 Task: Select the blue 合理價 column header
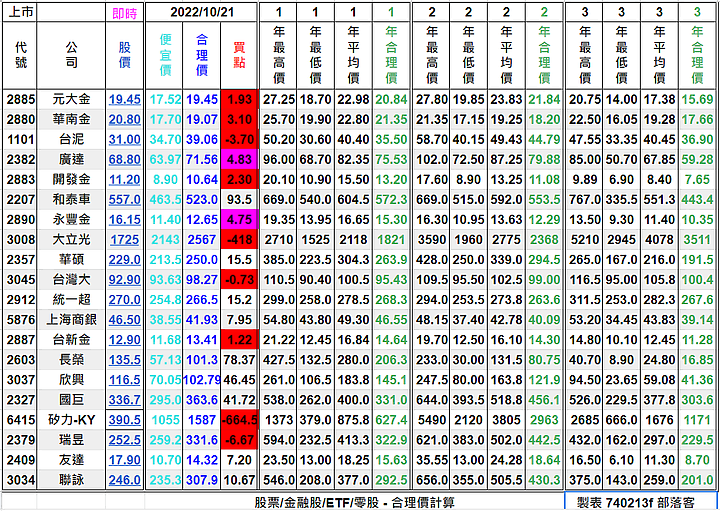(x=202, y=56)
